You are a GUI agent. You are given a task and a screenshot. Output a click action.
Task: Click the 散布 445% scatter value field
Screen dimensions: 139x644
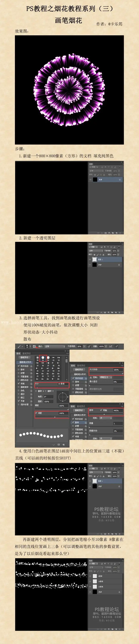[118, 410]
